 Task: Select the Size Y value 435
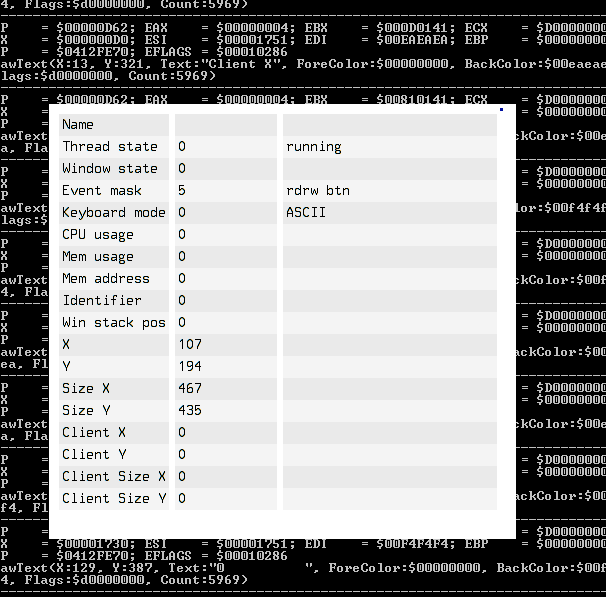tap(190, 411)
